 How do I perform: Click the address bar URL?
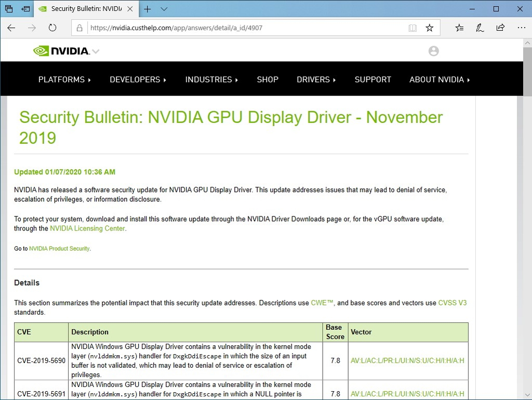[177, 28]
